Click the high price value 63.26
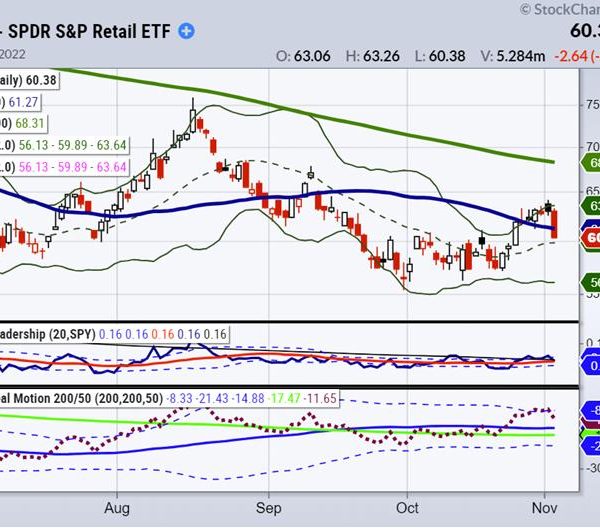The height and width of the screenshot is (528, 600). (381, 56)
